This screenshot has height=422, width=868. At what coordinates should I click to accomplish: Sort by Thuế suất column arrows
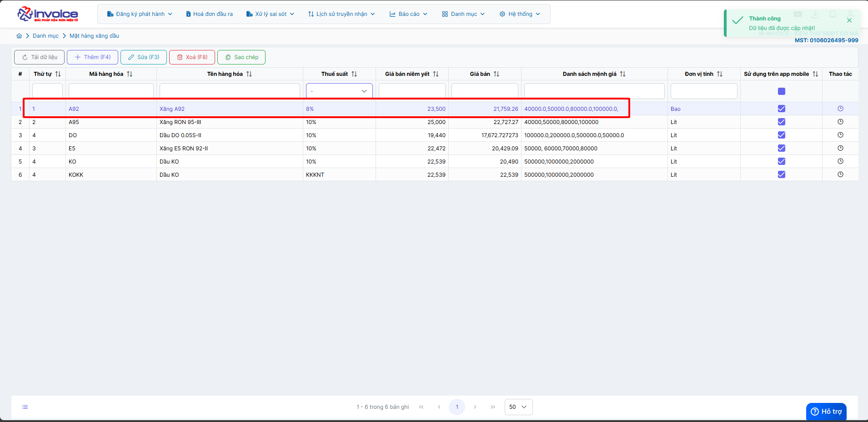[x=354, y=74]
